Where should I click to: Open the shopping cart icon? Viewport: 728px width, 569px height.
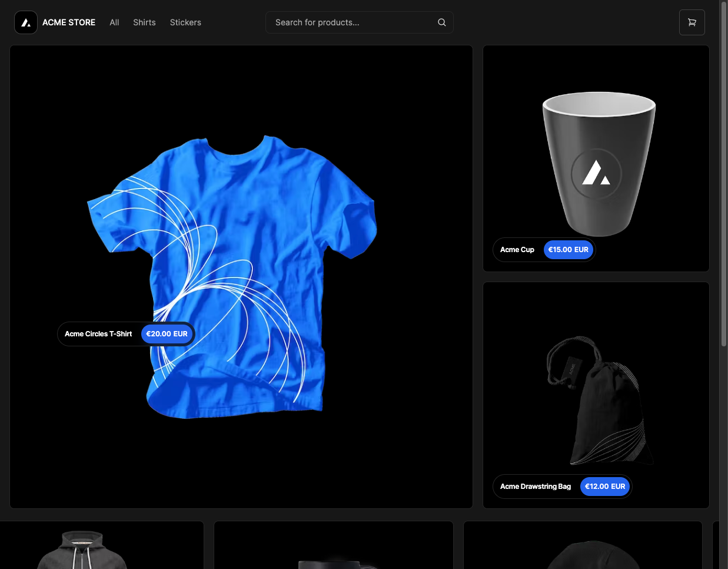click(x=692, y=22)
